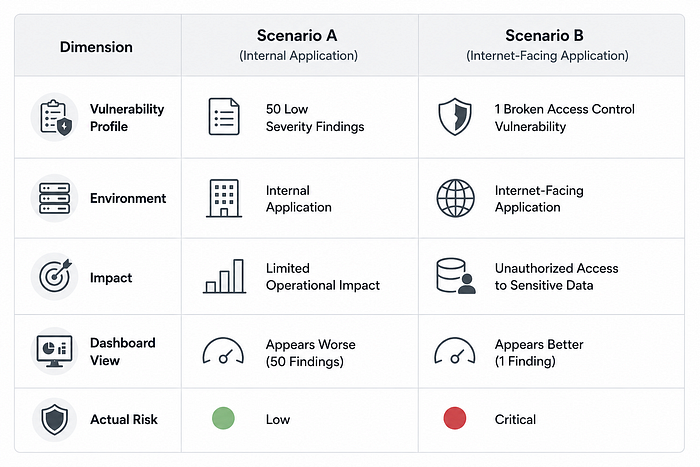The image size is (700, 467).
Task: Click the database with user icon
Action: (455, 276)
